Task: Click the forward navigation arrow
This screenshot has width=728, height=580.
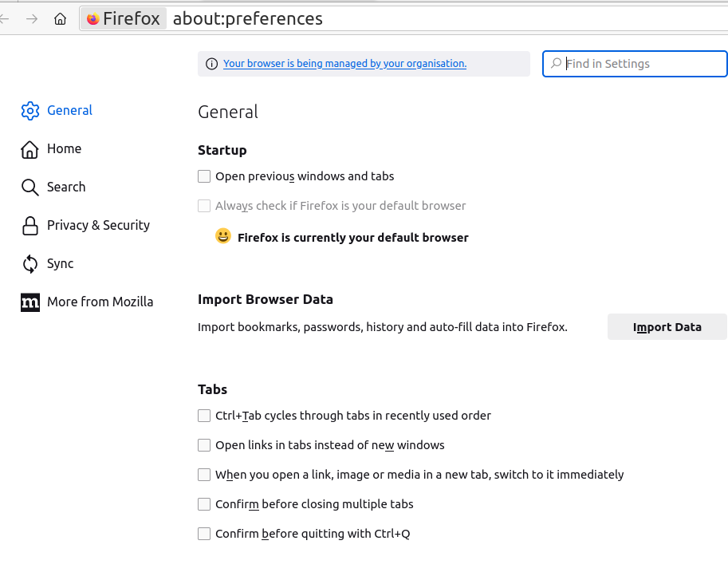Action: pos(32,19)
